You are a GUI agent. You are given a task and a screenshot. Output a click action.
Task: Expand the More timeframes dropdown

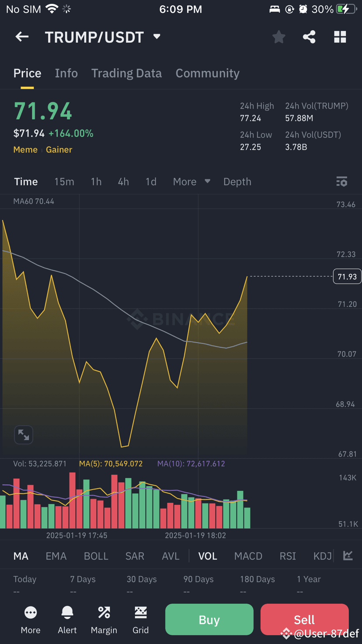[191, 182]
